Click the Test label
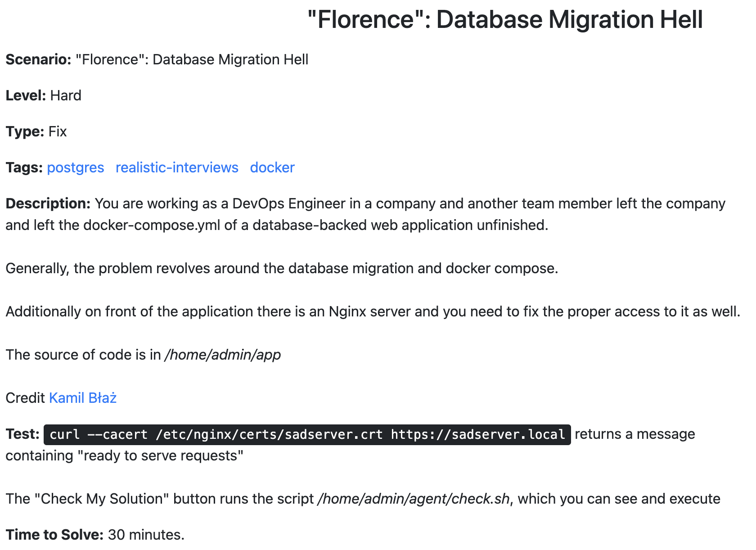Image resolution: width=756 pixels, height=550 pixels. coord(22,434)
